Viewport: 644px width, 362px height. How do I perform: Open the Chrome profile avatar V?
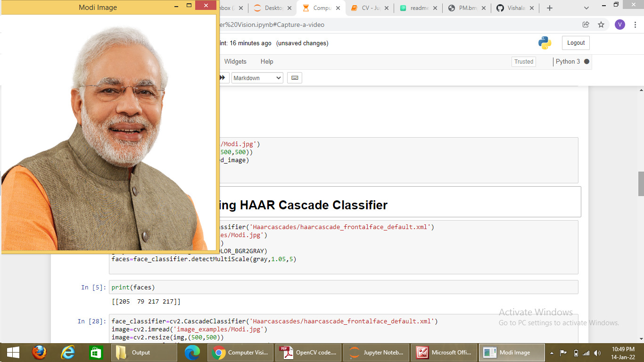tap(619, 24)
